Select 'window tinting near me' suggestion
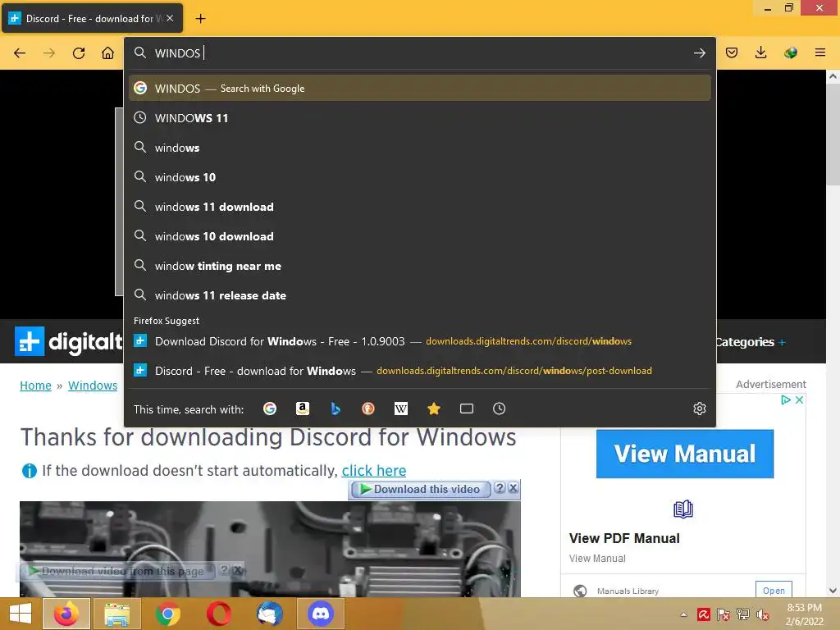The image size is (840, 630). pos(419,266)
